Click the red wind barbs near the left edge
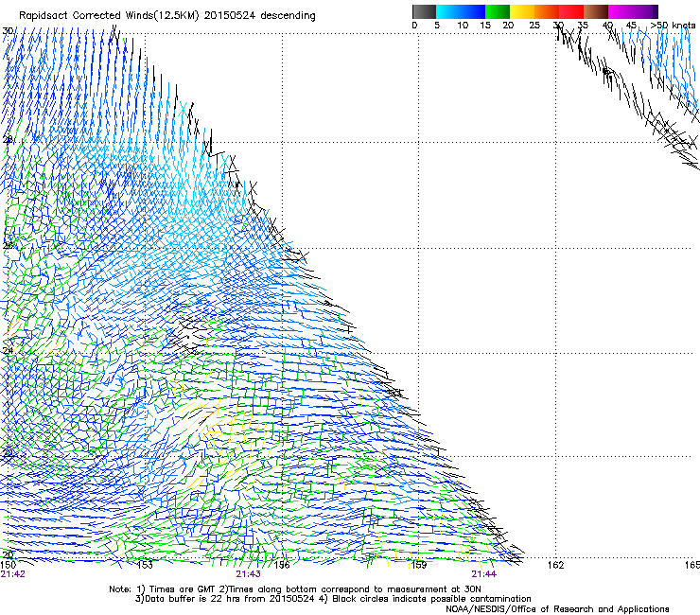The height and width of the screenshot is (615, 700). (x=12, y=328)
